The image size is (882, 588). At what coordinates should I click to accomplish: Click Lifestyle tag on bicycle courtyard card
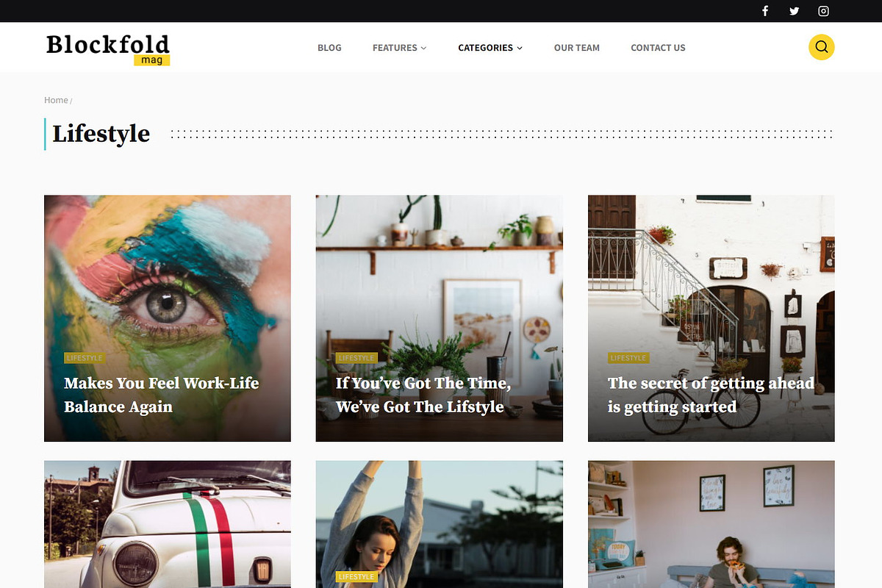click(628, 358)
